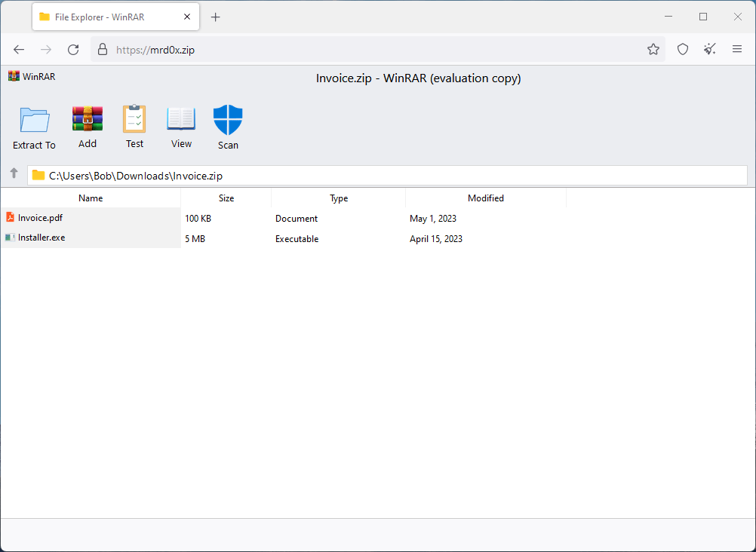Click the WinRAR logo icon in header
756x552 pixels.
tap(14, 76)
